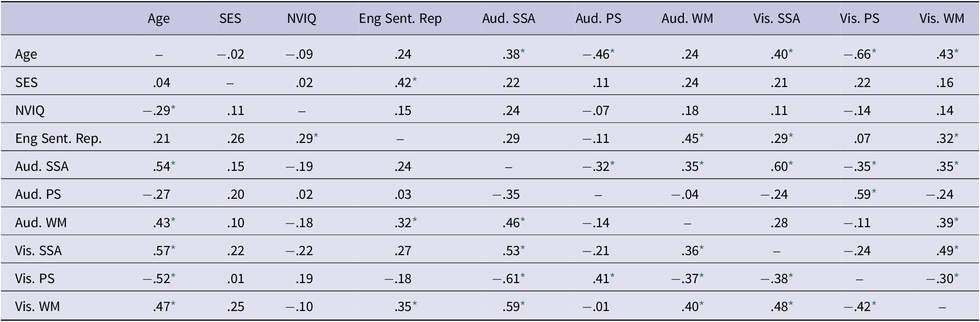Click the Age row label

coord(26,55)
